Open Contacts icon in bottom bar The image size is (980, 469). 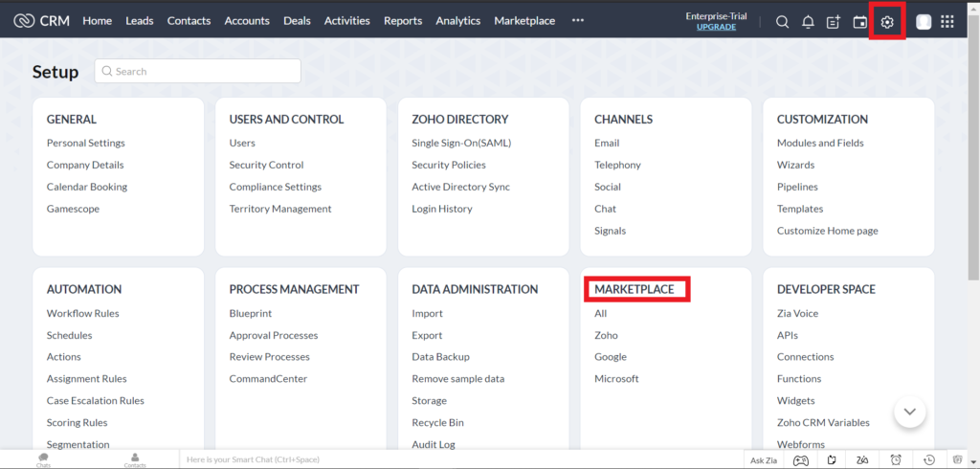(x=135, y=460)
